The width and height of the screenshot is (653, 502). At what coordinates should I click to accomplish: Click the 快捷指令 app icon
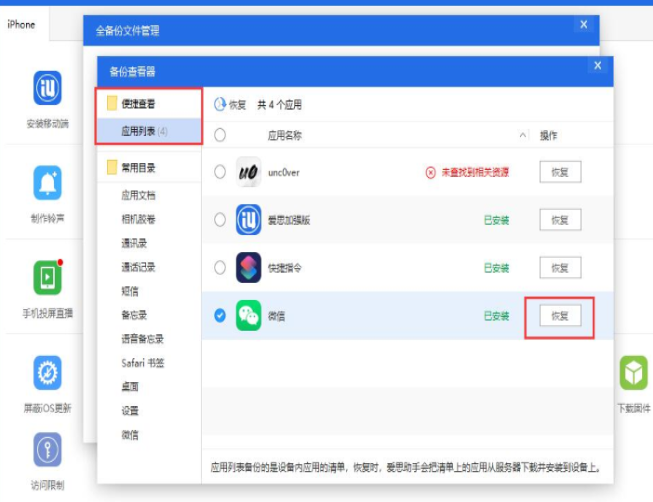(x=248, y=267)
